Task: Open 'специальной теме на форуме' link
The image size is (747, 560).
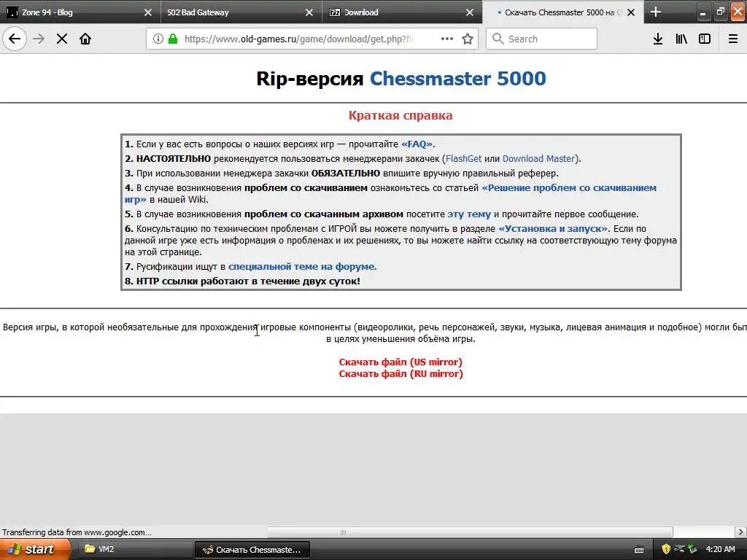Action: [301, 267]
